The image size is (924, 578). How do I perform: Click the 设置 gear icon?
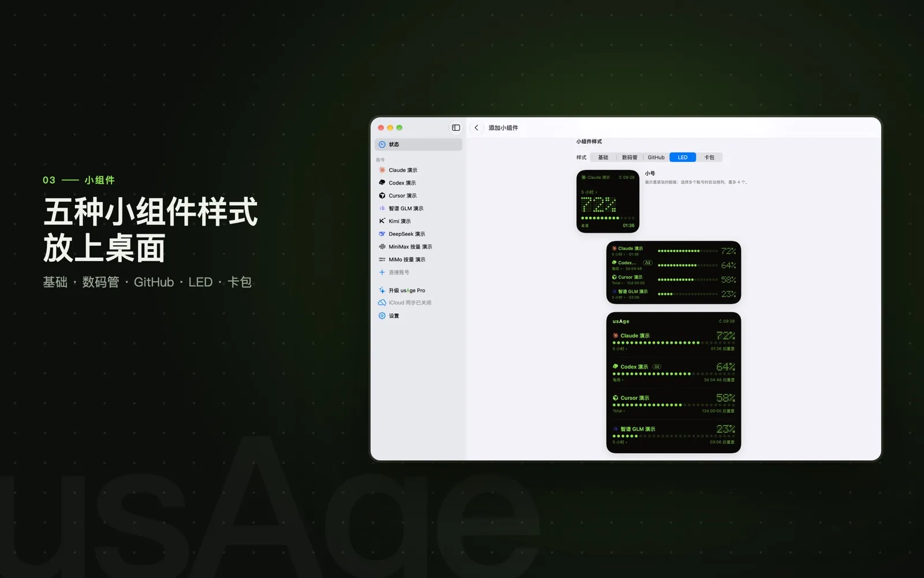pos(382,316)
